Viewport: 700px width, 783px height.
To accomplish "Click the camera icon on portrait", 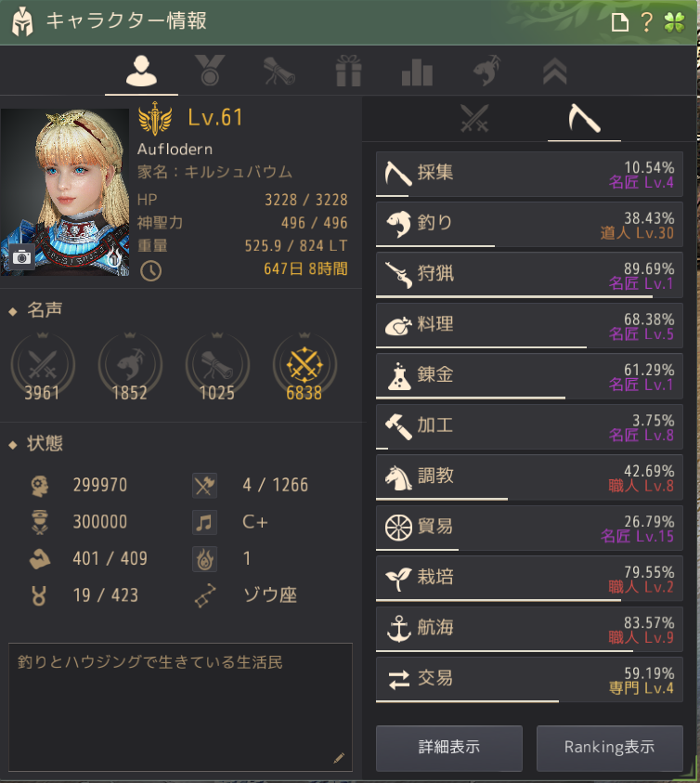I will [x=22, y=257].
